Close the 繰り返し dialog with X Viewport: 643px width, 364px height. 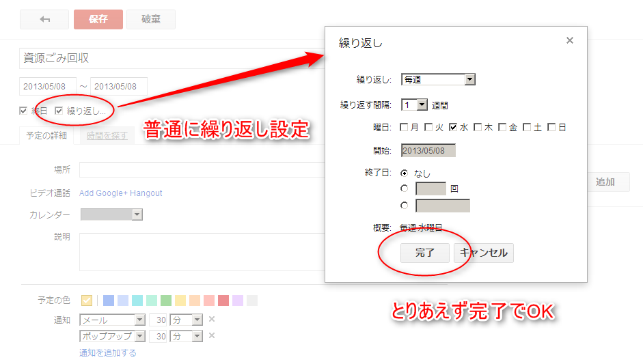click(570, 41)
